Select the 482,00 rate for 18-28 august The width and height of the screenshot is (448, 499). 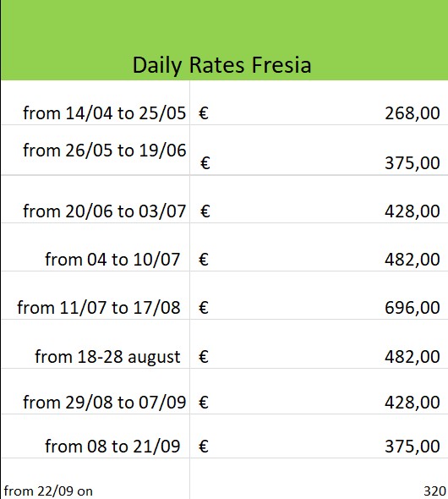pyautogui.click(x=319, y=344)
